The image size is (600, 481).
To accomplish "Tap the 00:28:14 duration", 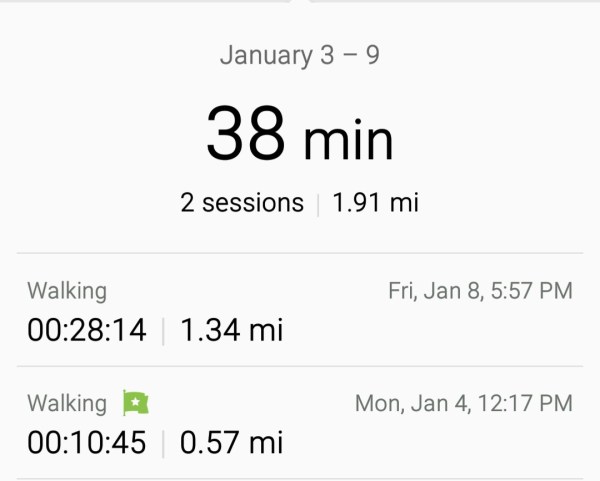I will 86,330.
